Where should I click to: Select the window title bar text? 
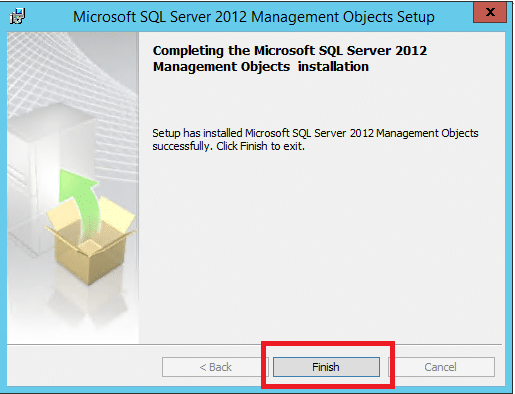click(254, 17)
